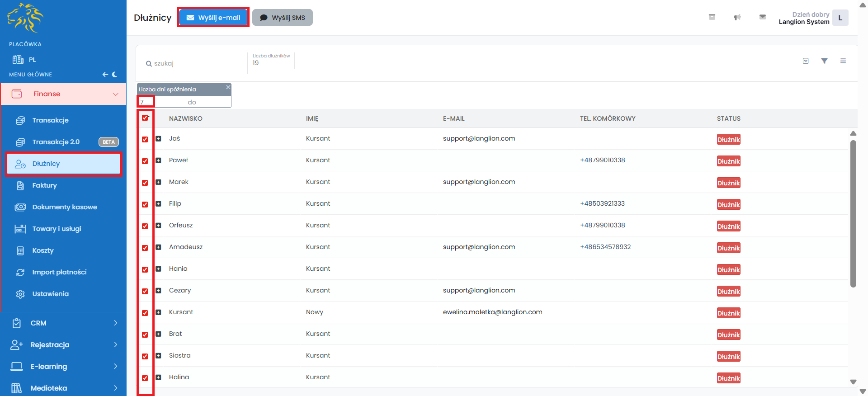Toggle dark mode moon icon
The image size is (868, 396).
(115, 75)
